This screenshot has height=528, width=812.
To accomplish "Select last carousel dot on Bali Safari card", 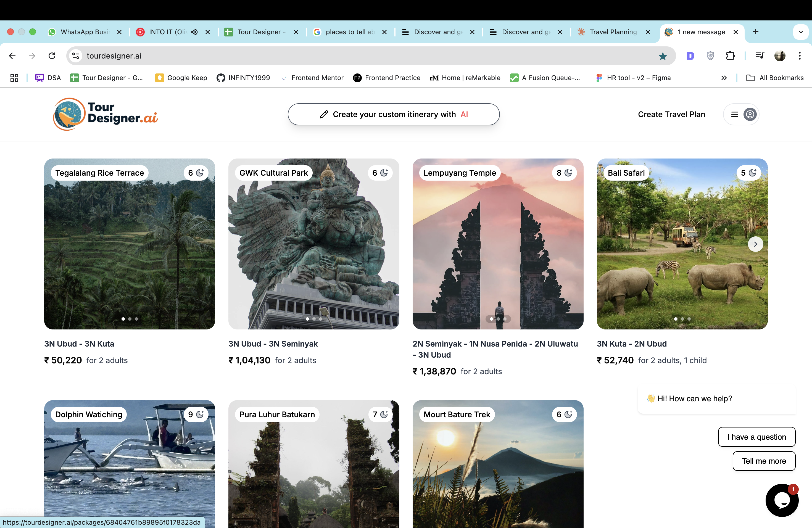I will [689, 319].
